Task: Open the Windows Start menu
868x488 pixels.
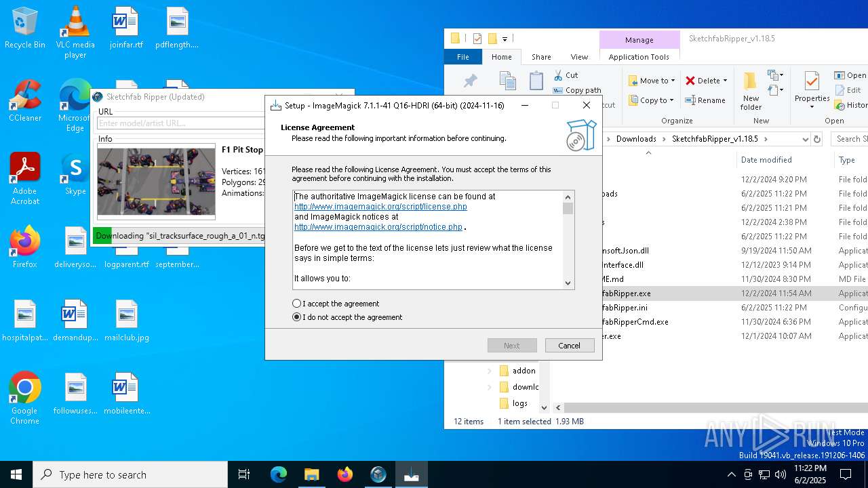Action: 16,474
